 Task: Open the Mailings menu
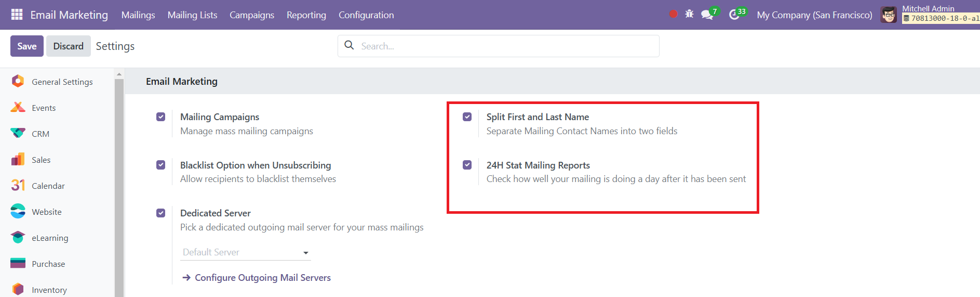point(138,15)
